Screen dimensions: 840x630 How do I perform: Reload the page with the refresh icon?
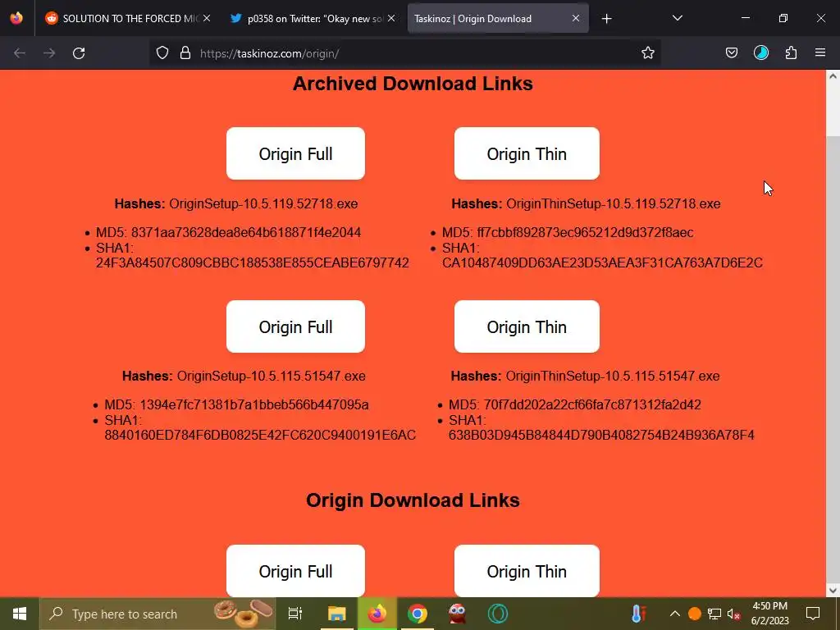tap(79, 53)
